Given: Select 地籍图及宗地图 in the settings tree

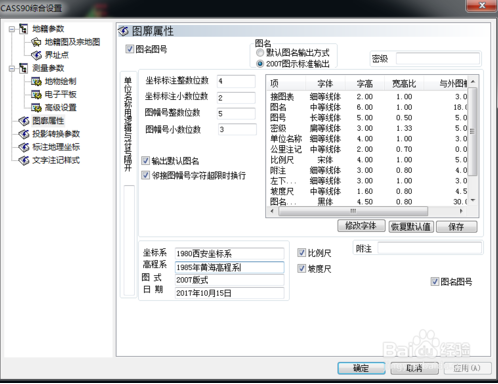Looking at the screenshot, I should [x=72, y=42].
